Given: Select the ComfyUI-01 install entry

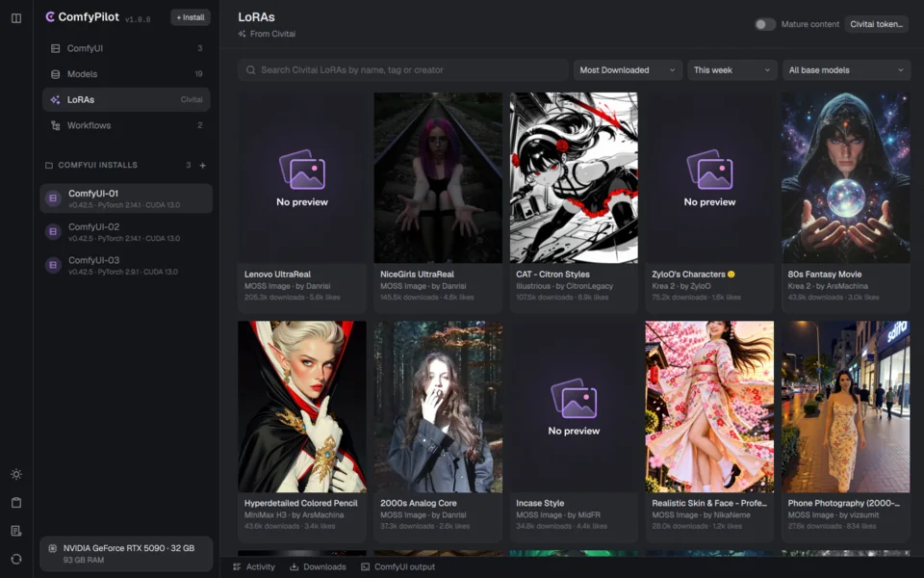Looking at the screenshot, I should (126, 198).
